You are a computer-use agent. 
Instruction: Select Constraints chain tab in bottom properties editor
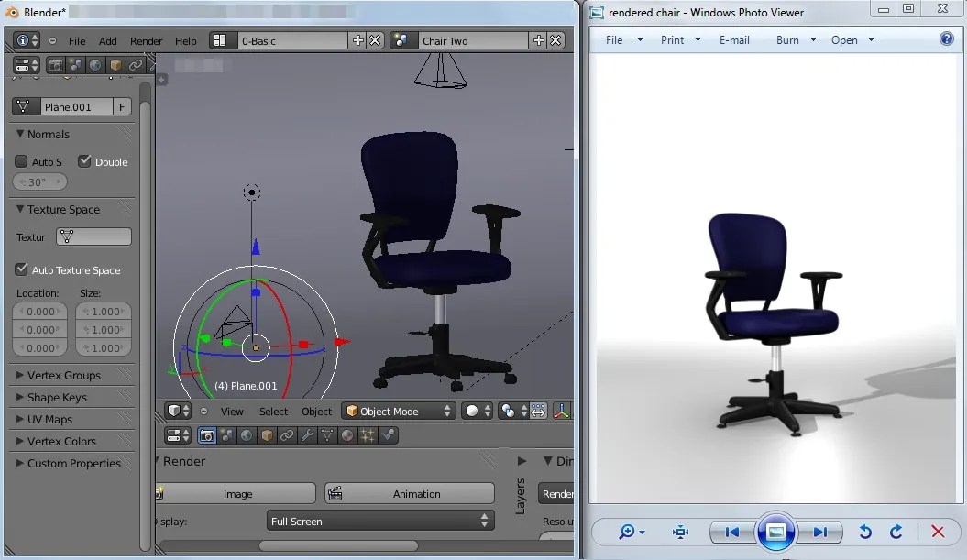(287, 435)
